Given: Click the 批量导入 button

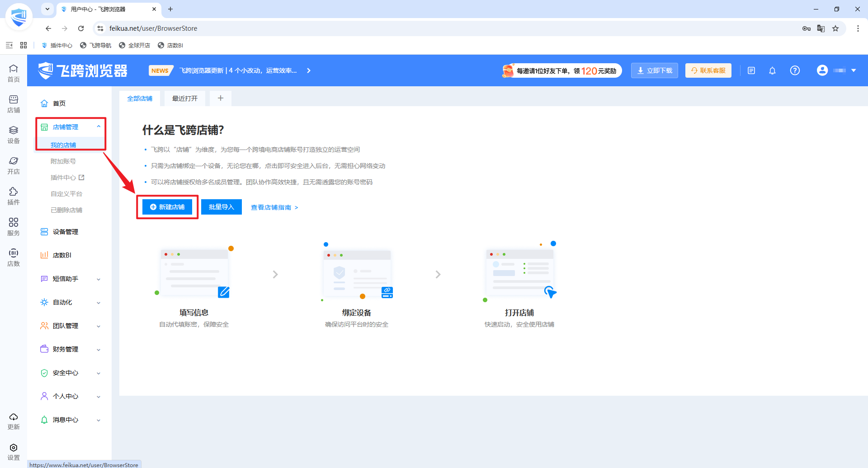Looking at the screenshot, I should pyautogui.click(x=222, y=207).
